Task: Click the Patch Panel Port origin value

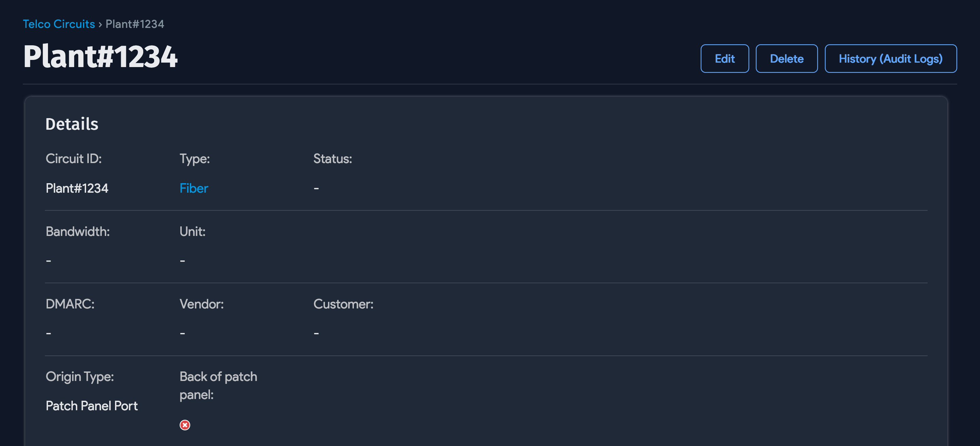Action: [92, 406]
